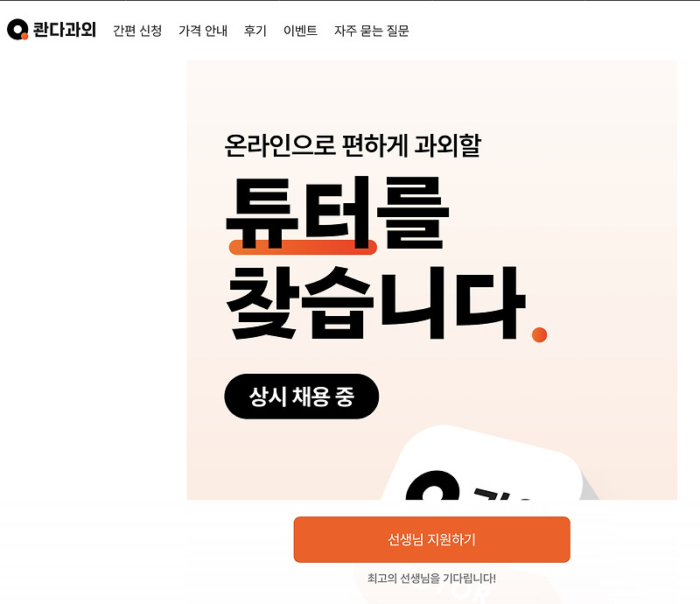Click the 선생님 지원하기 orange button
This screenshot has width=700, height=604.
[x=431, y=539]
